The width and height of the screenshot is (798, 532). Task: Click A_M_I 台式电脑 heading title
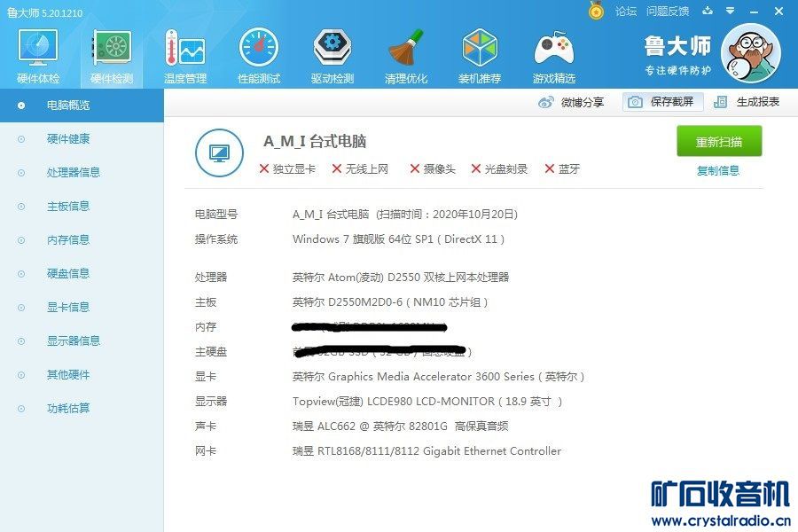[x=315, y=141]
